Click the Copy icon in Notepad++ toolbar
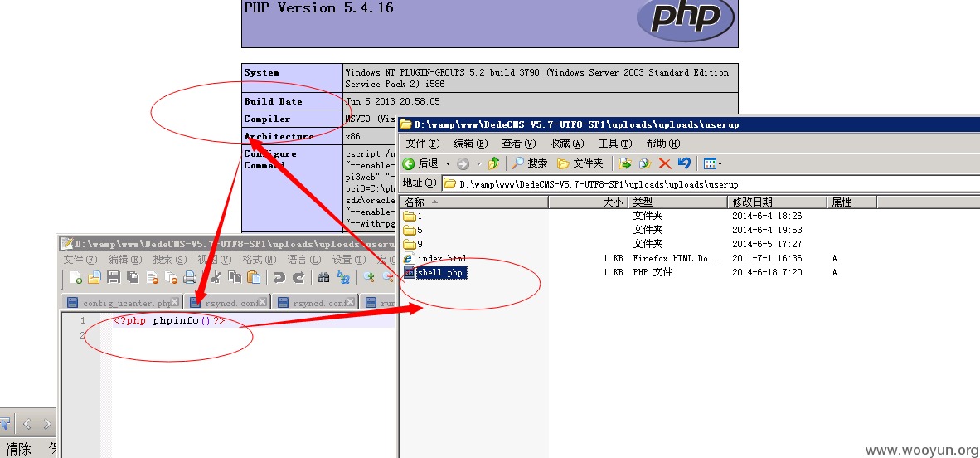Screen dimensions: 980x458 (x=235, y=278)
